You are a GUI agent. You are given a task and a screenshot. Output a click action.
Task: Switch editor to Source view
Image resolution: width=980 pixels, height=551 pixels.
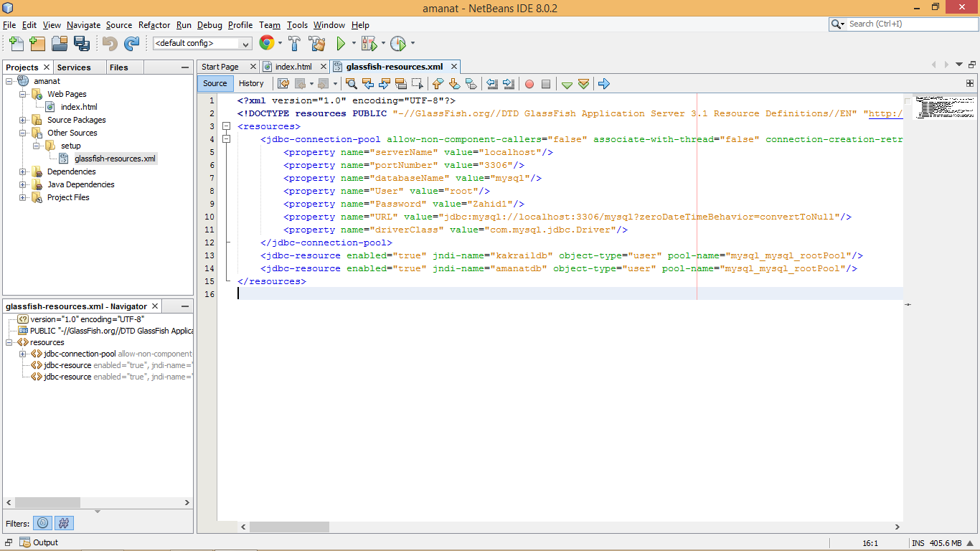[215, 83]
